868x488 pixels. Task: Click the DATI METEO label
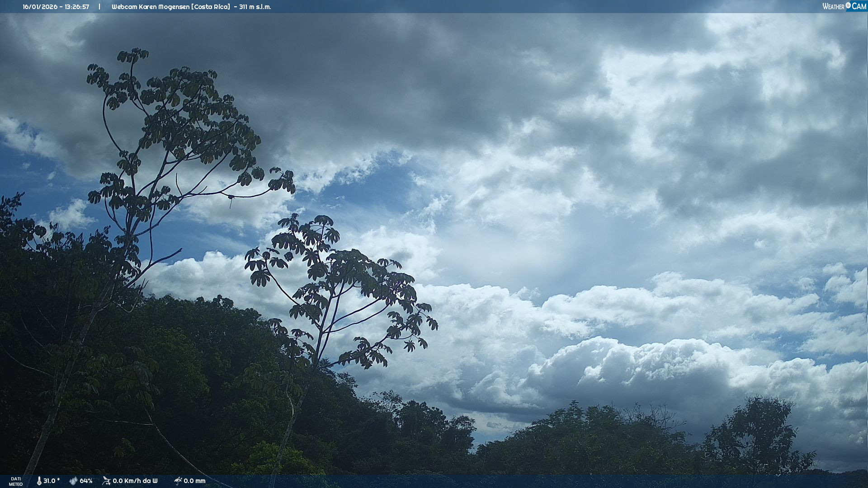tap(16, 481)
